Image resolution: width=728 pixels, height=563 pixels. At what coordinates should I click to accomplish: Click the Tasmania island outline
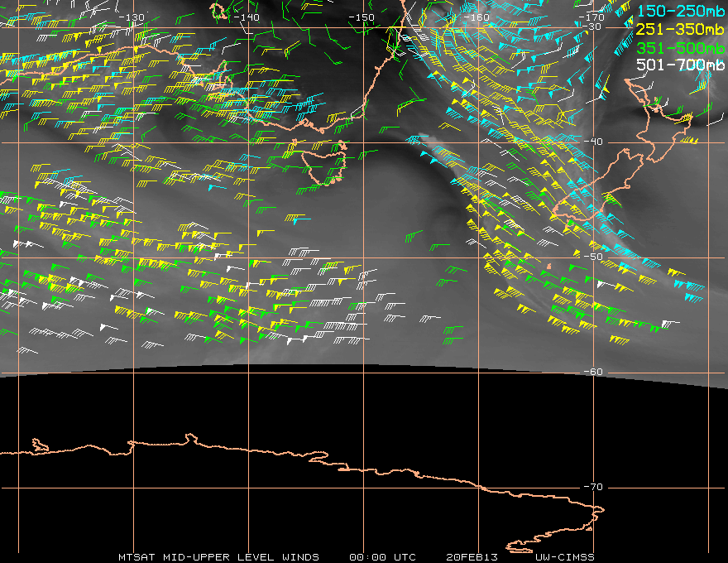[323, 163]
